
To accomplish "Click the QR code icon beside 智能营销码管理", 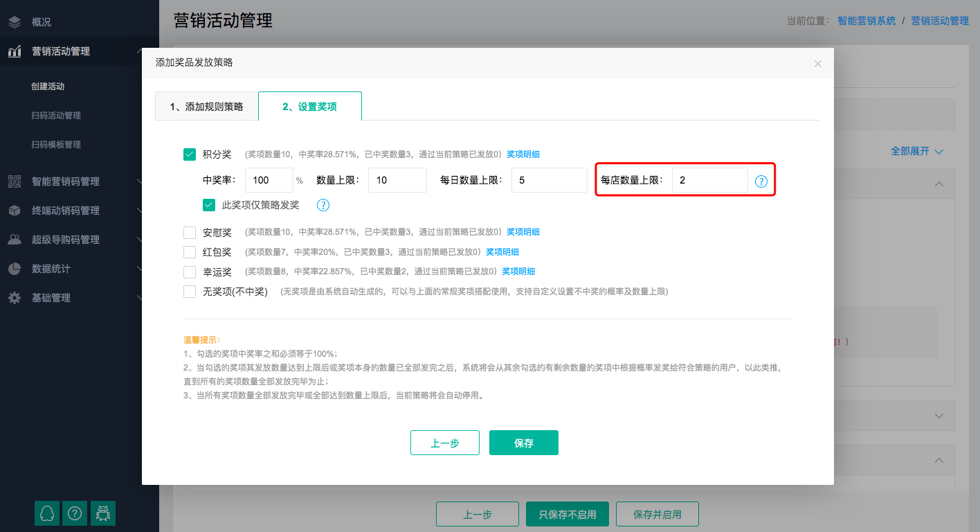I will click(15, 181).
